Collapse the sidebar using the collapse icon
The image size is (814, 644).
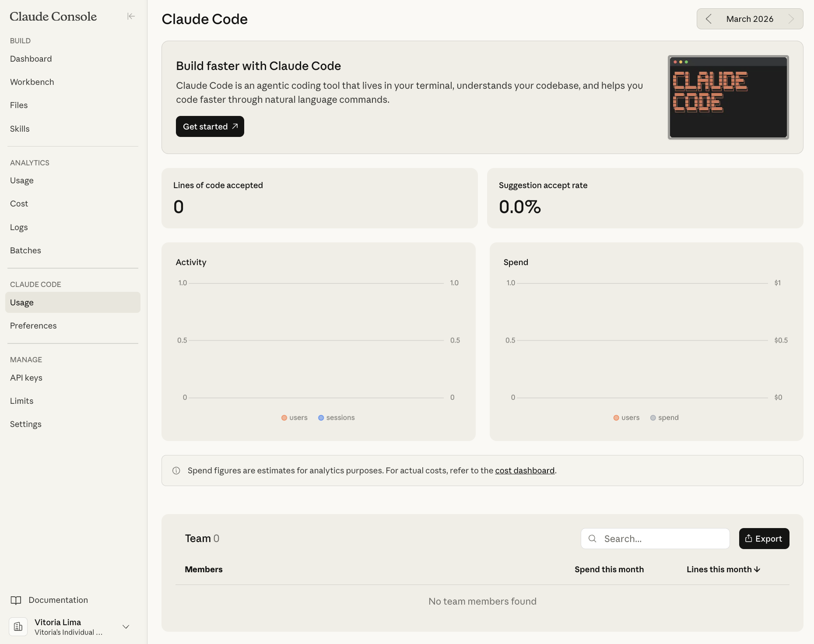(x=131, y=16)
